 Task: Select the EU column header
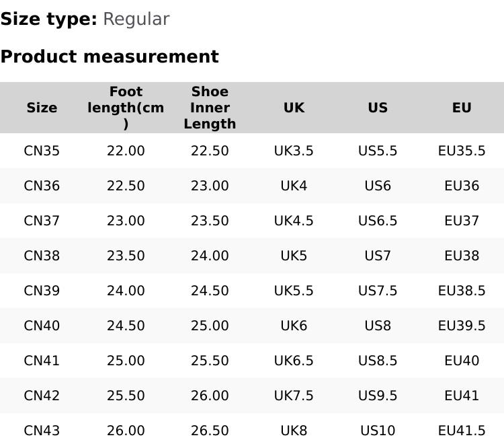[x=462, y=108]
